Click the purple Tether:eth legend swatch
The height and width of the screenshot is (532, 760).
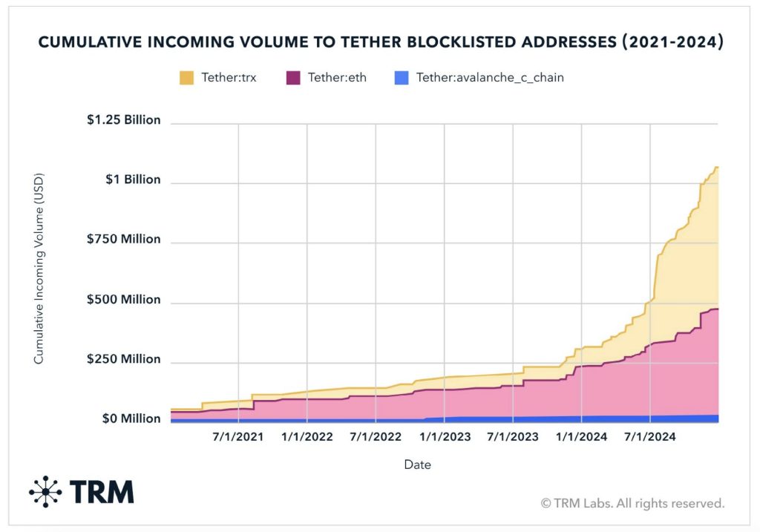click(293, 77)
